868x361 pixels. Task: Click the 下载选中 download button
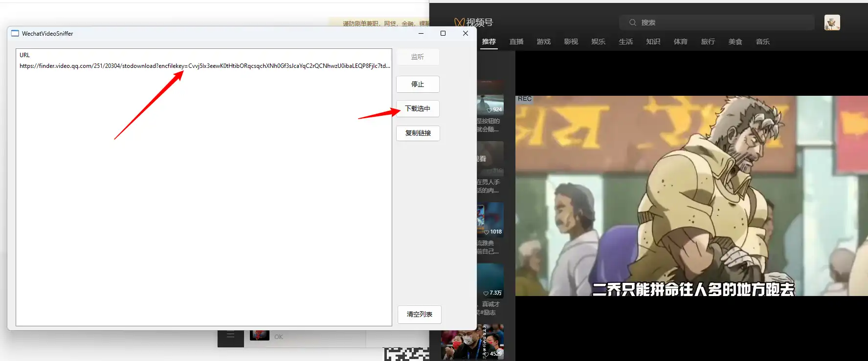click(x=418, y=108)
